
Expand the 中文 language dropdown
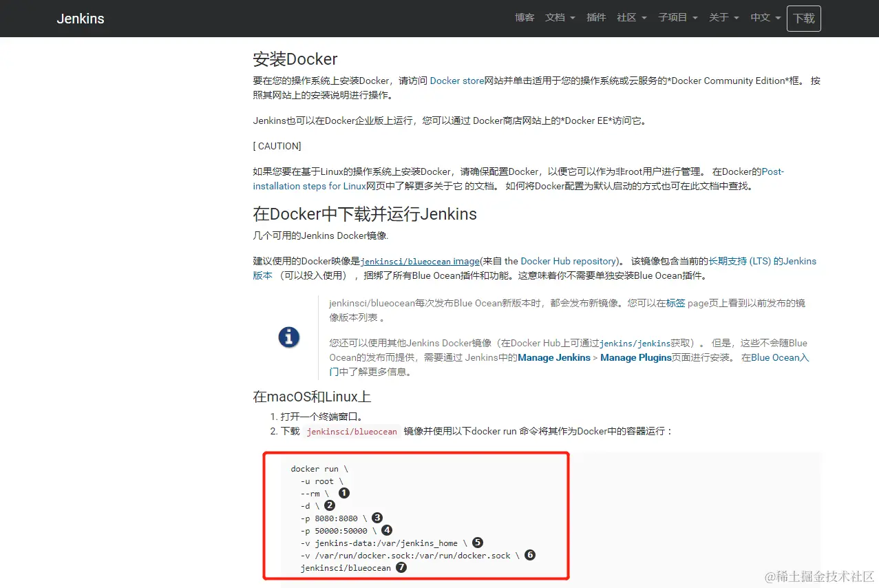point(765,18)
